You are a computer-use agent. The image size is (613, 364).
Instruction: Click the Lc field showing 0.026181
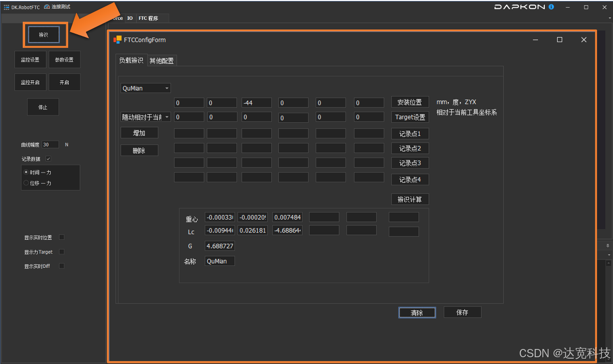click(x=252, y=230)
